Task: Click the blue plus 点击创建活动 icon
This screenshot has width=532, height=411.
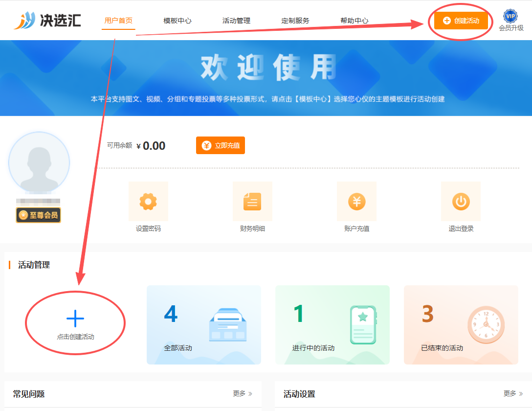Action: pos(75,319)
